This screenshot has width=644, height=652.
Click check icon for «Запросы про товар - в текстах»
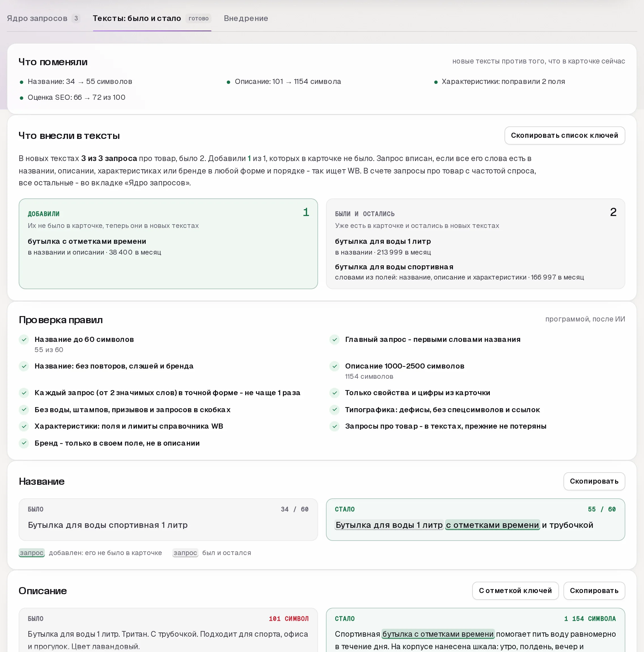tap(334, 426)
